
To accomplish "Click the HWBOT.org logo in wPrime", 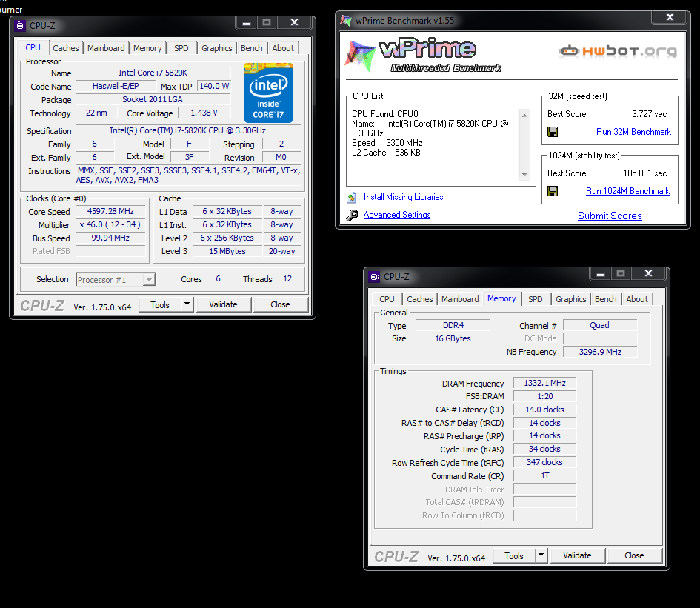I will (618, 51).
